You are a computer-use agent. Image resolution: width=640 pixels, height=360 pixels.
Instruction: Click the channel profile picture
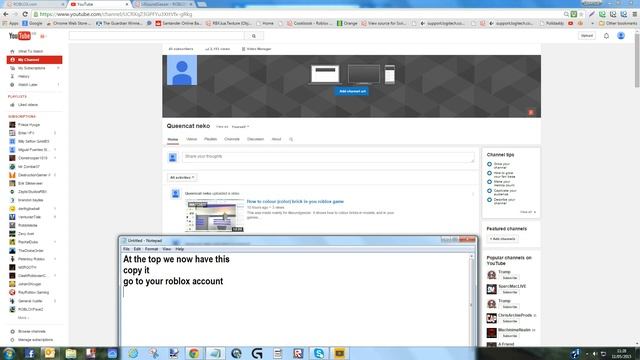pyautogui.click(x=182, y=71)
